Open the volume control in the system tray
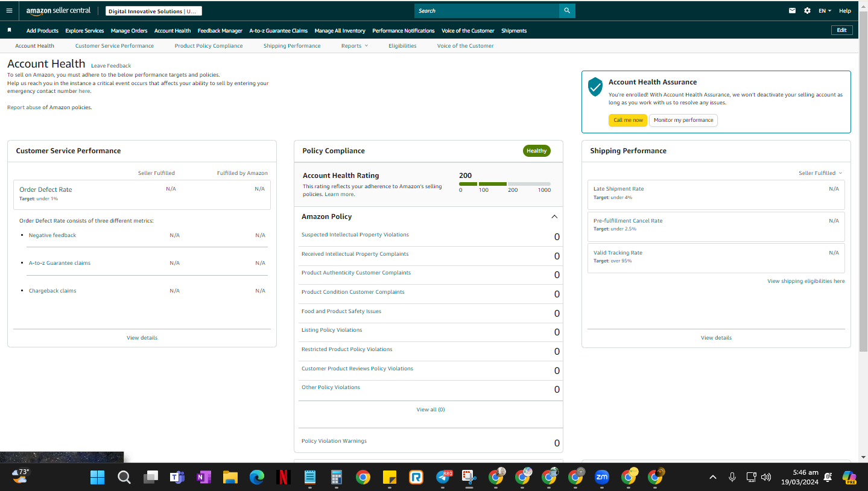This screenshot has height=491, width=868. pos(766,477)
